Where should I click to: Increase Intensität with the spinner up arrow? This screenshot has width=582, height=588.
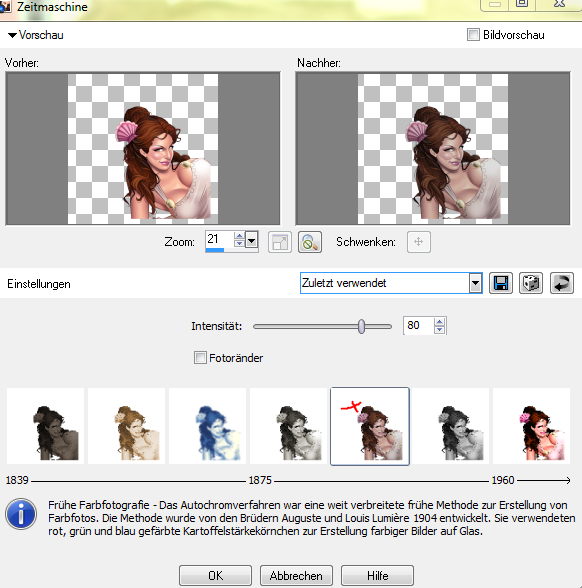(x=440, y=322)
